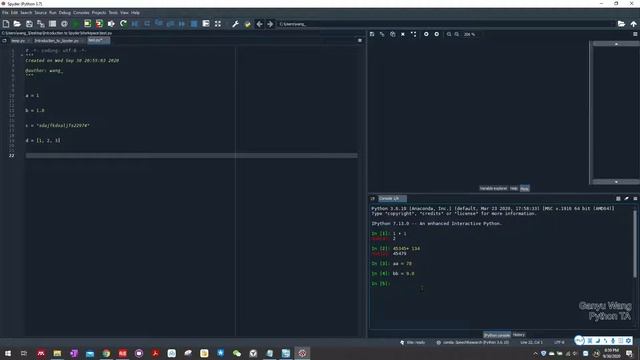Select the IPython console bottom tab
Screen dimensions: 640x360
pyautogui.click(x=497, y=335)
